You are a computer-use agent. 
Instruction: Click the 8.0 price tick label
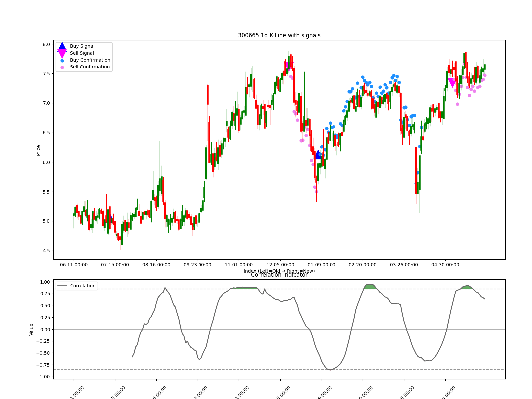pyautogui.click(x=46, y=44)
